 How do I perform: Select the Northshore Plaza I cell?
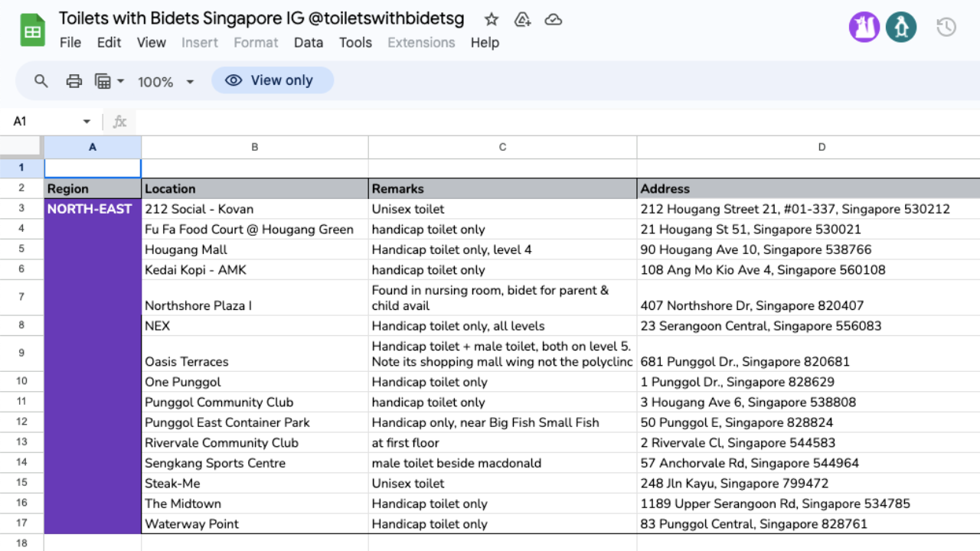pyautogui.click(x=255, y=298)
